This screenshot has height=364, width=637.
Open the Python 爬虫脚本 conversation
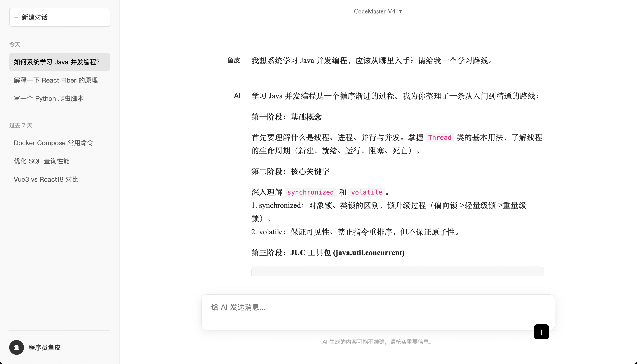pos(49,99)
